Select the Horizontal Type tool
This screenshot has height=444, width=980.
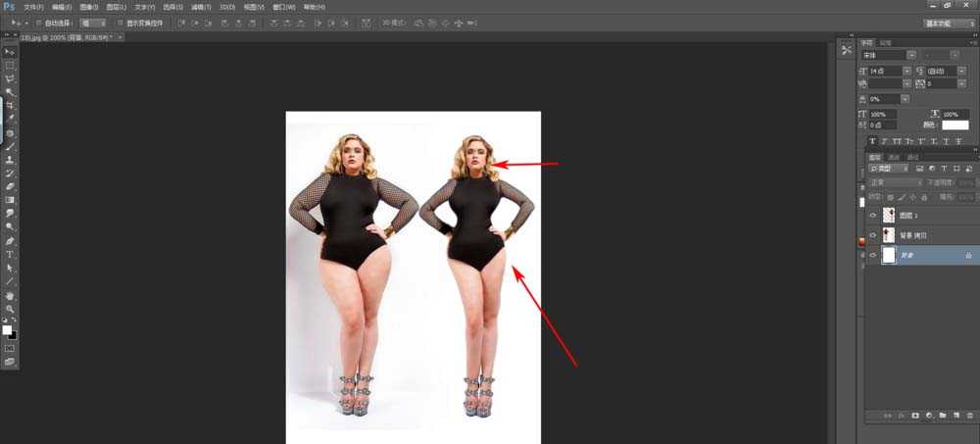(x=10, y=254)
